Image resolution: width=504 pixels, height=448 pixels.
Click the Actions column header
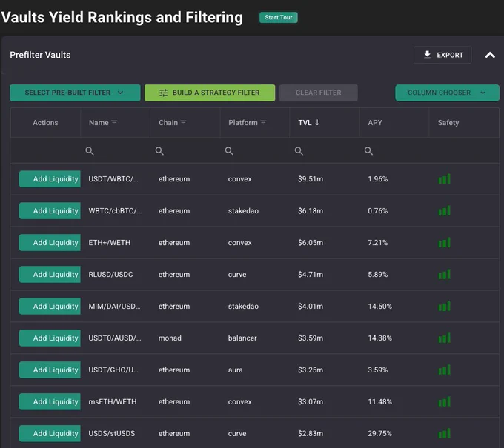(x=45, y=123)
